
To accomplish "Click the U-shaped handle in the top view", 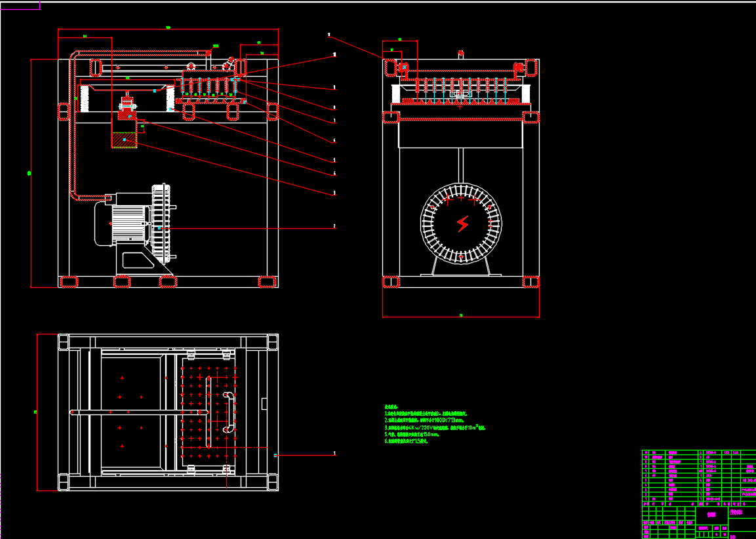I will coord(229,412).
